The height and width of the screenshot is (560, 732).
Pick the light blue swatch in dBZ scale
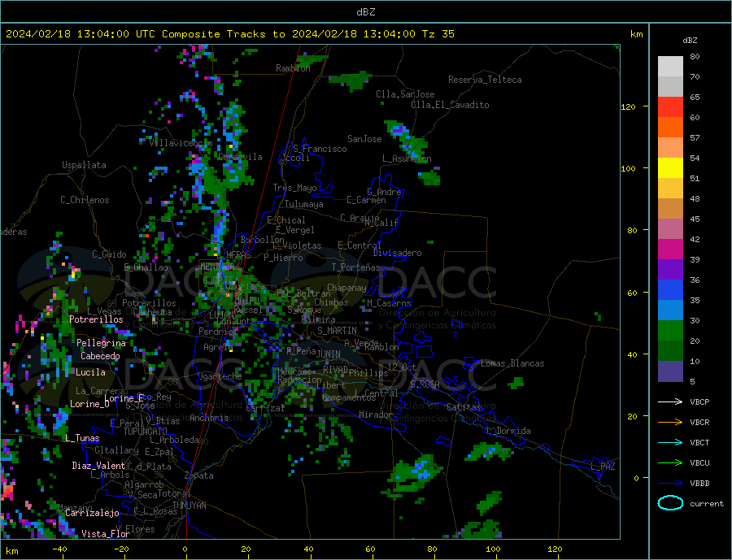[x=670, y=310]
